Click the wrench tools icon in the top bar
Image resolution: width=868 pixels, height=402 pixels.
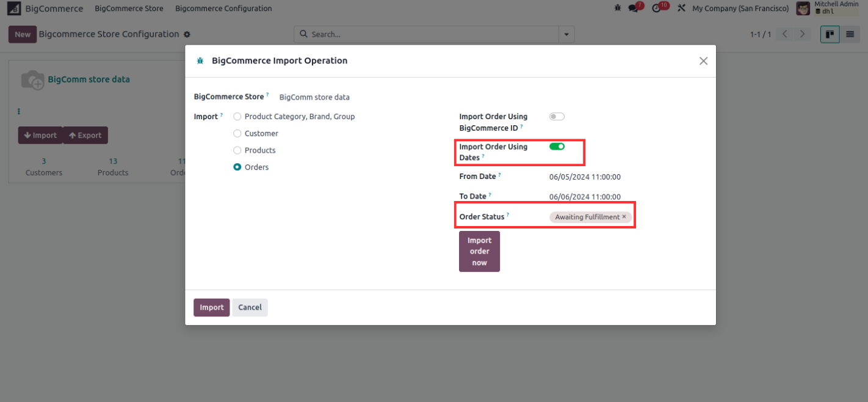tap(682, 9)
